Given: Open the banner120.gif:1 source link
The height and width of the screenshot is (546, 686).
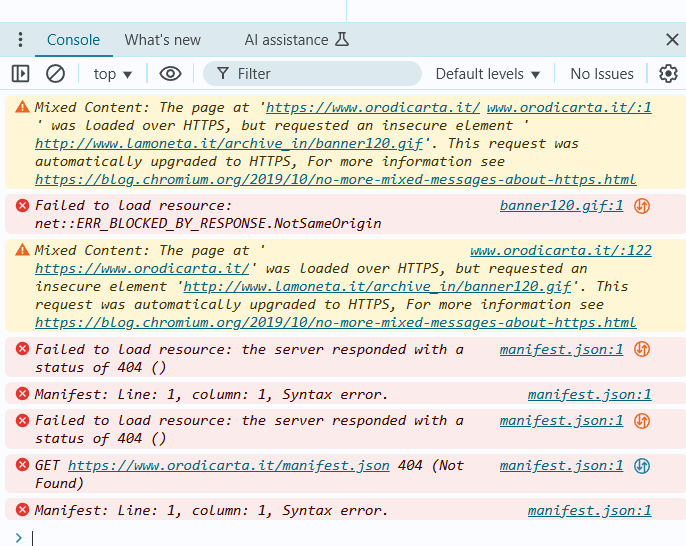Looking at the screenshot, I should pyautogui.click(x=561, y=206).
